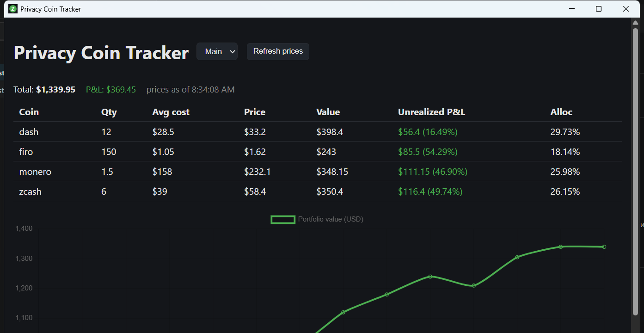Select the monero coin row name

click(35, 172)
